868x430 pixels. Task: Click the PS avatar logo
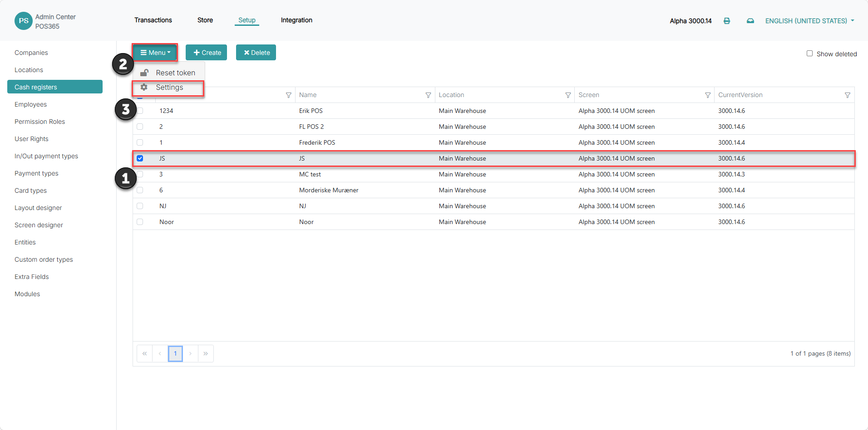(x=24, y=21)
